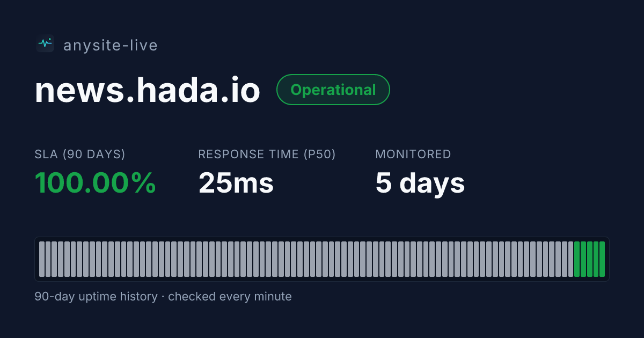The image size is (644, 338).
Task: Select the SLA (90 DAYS) label
Action: [x=80, y=155]
